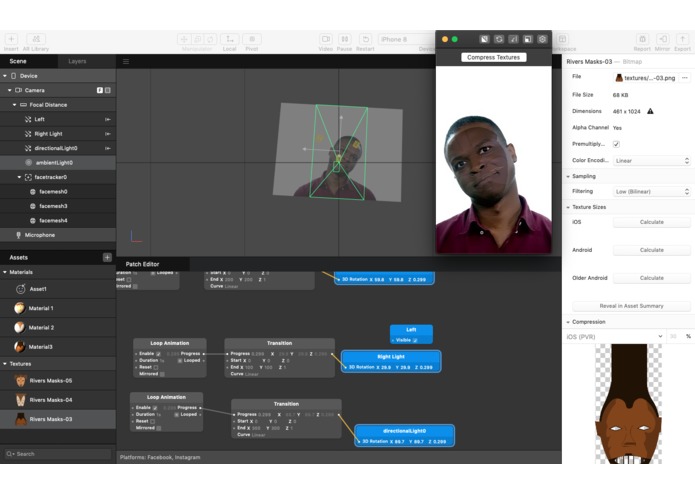Click the ellipsis button beside texture file
Viewport: 695px width, 494px height.
click(x=685, y=78)
